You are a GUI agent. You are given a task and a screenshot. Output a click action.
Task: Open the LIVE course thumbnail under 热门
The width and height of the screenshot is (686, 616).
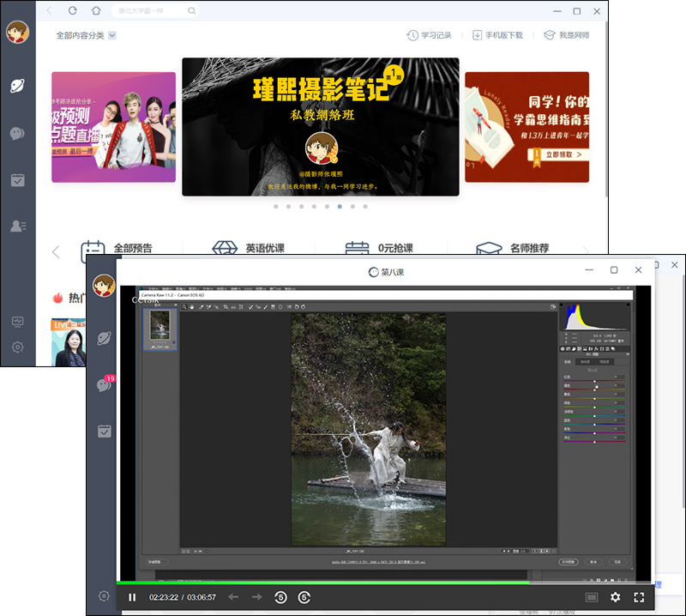pos(69,342)
